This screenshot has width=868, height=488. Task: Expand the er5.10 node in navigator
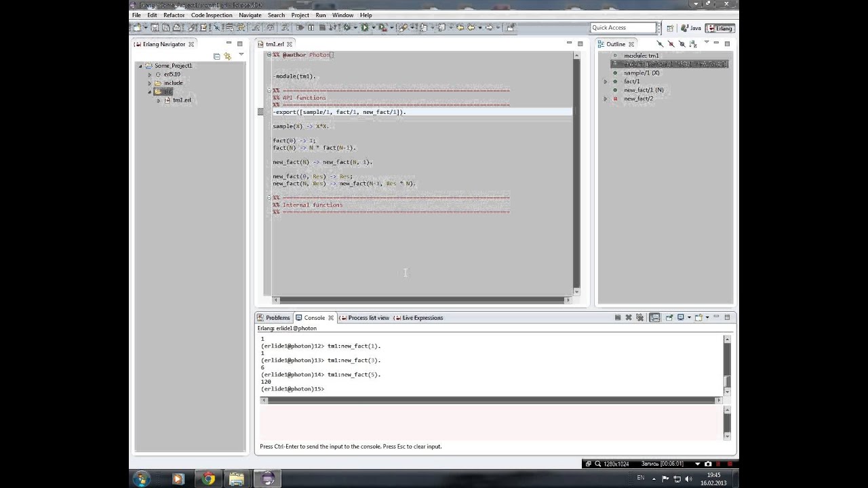(150, 75)
